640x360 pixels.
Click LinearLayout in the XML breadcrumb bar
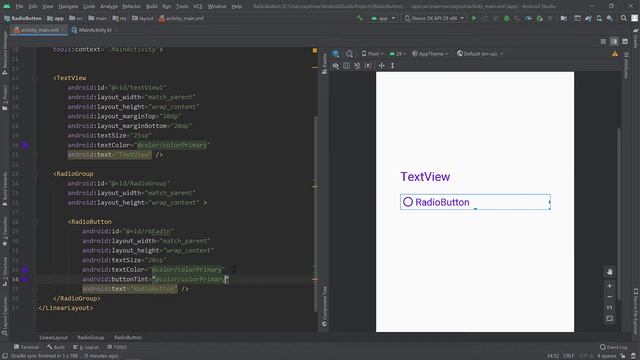click(x=53, y=338)
